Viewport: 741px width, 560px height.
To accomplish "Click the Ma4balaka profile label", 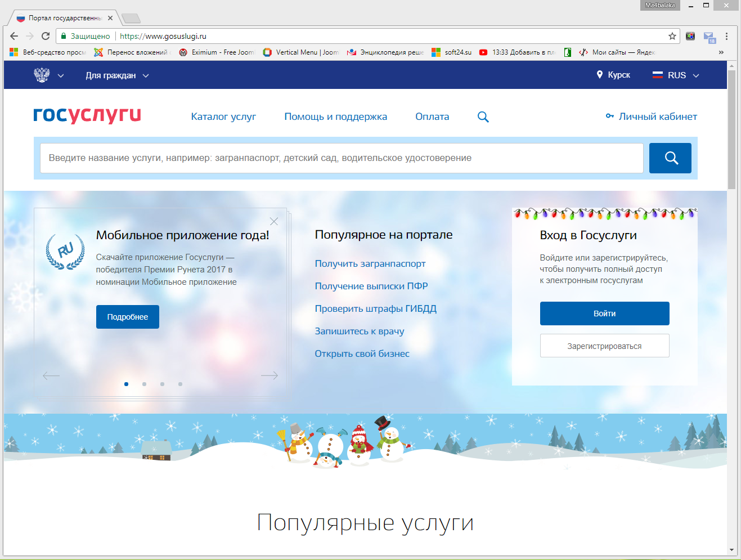I will (x=660, y=5).
